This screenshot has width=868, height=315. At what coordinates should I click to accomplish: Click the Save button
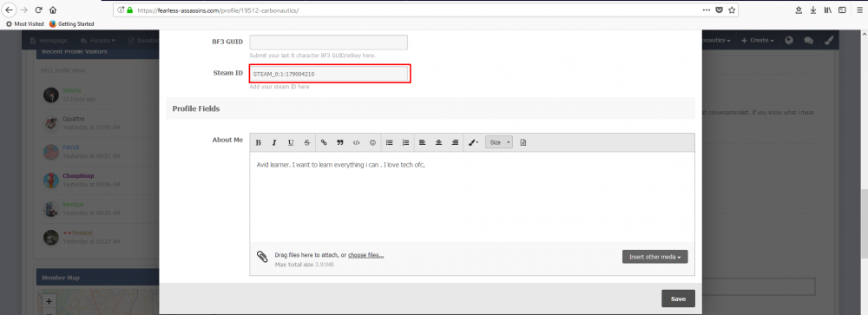click(x=678, y=299)
